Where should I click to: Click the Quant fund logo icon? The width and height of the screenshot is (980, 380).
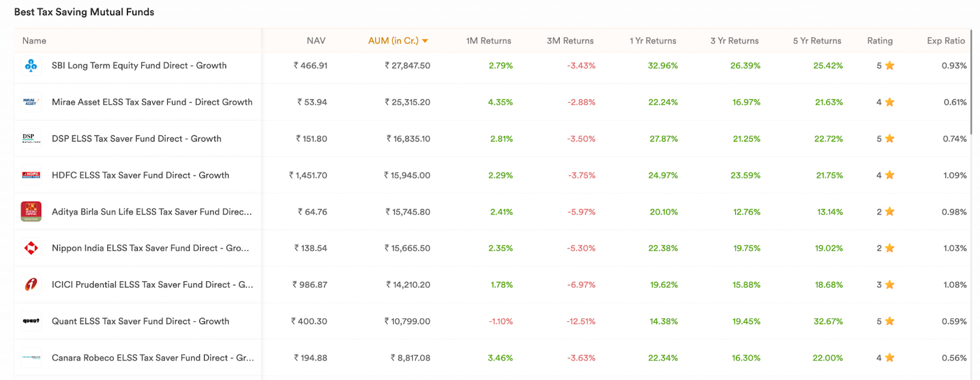tap(31, 321)
